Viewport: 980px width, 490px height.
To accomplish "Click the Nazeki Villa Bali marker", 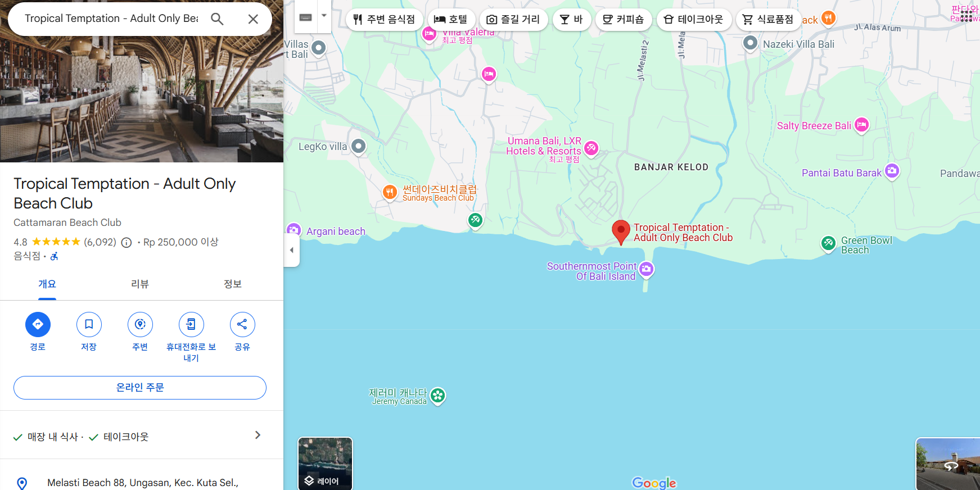I will point(750,43).
